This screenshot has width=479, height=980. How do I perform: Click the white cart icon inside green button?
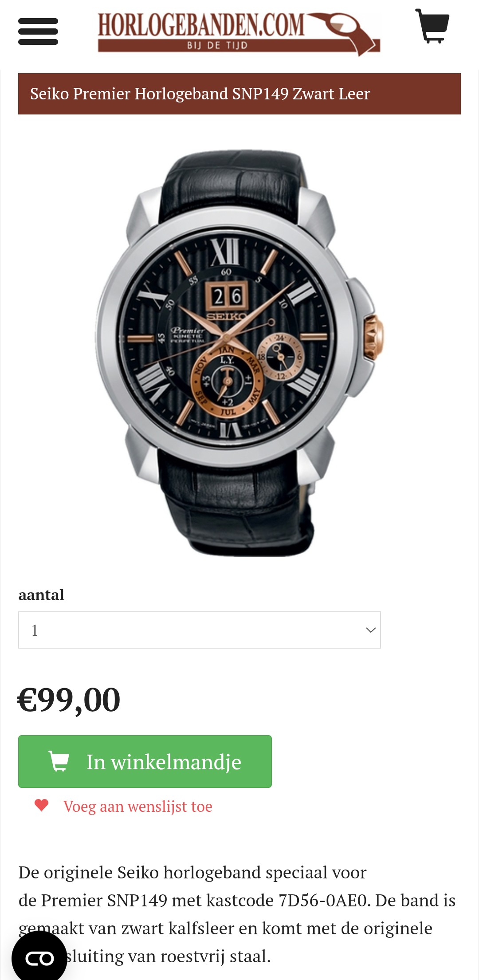coord(59,761)
